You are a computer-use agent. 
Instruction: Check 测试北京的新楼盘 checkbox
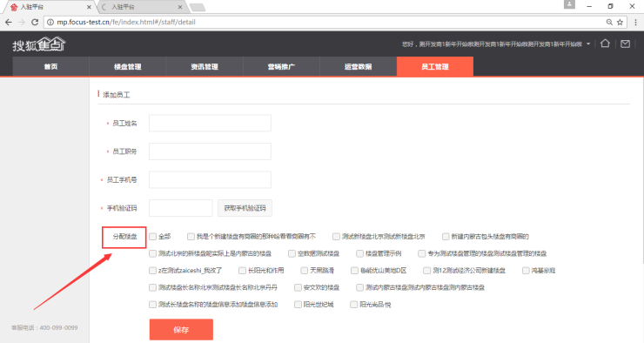pyautogui.click(x=153, y=254)
